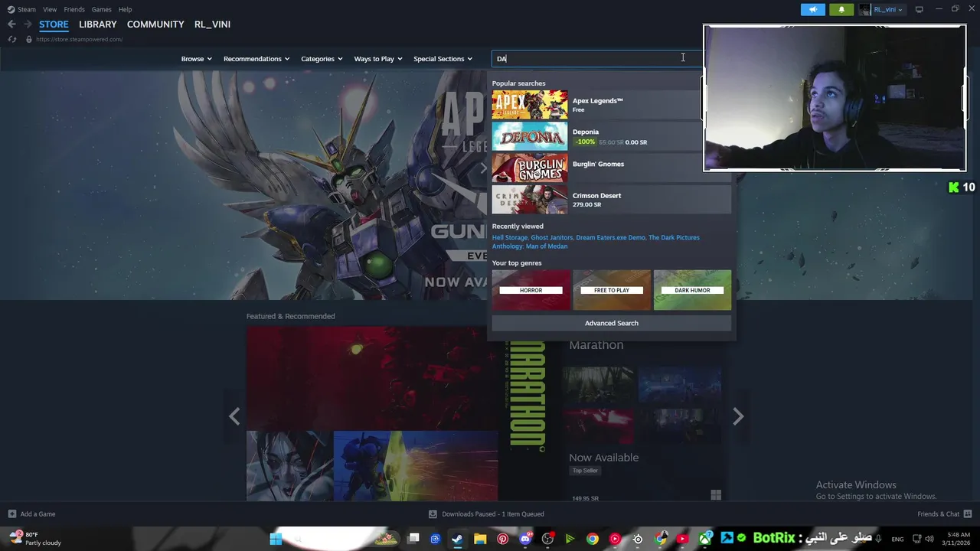
Task: Click the Add a Game button
Action: 31,514
